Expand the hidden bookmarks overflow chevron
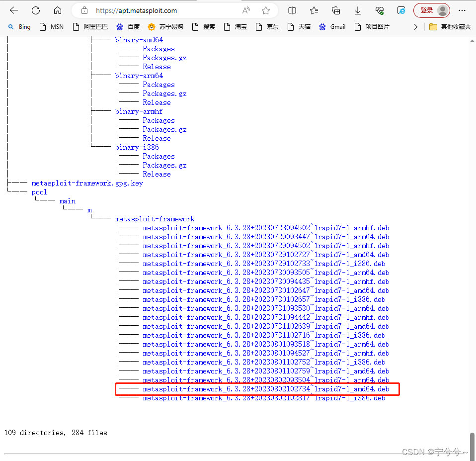The width and height of the screenshot is (476, 461). click(x=415, y=27)
